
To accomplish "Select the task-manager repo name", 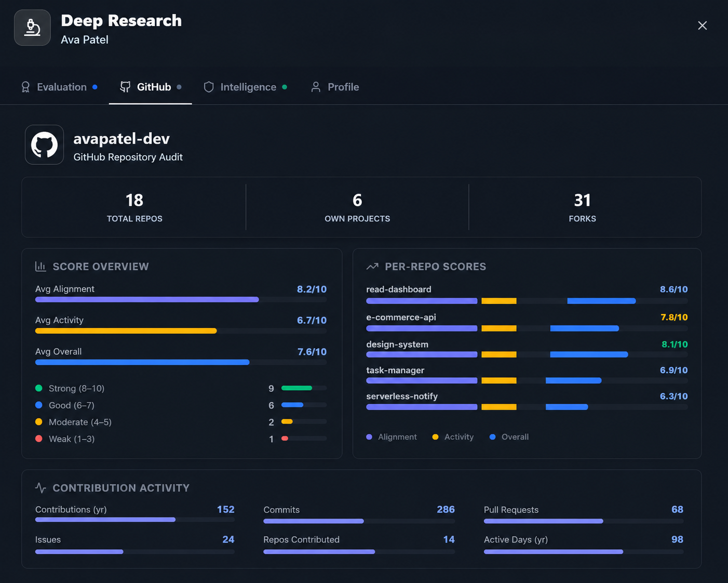I will [395, 370].
